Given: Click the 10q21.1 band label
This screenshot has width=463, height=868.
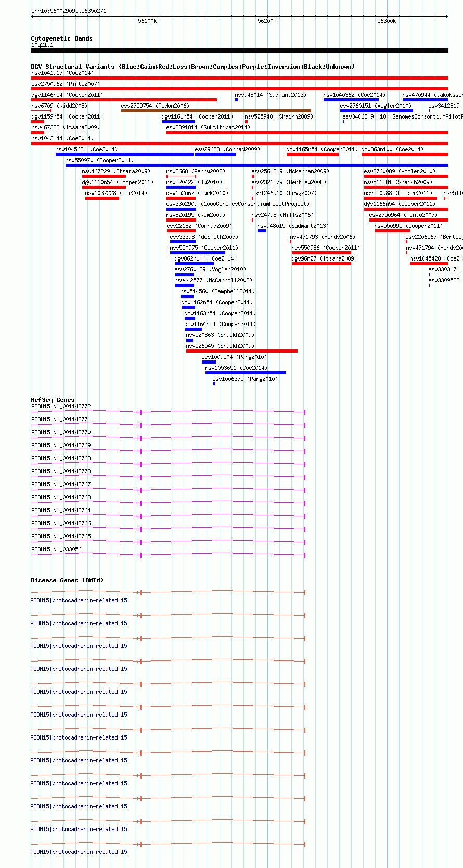Looking at the screenshot, I should coord(42,45).
